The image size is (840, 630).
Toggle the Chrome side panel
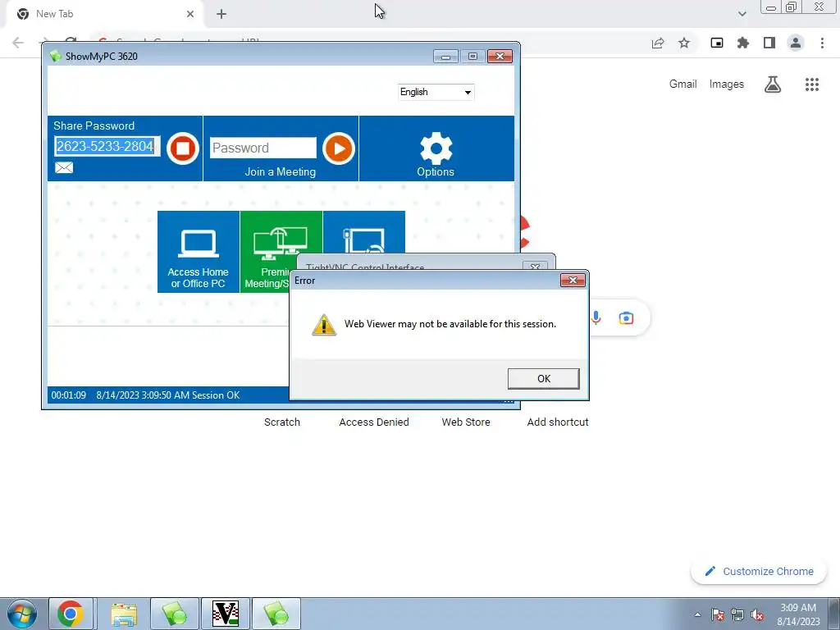(769, 43)
